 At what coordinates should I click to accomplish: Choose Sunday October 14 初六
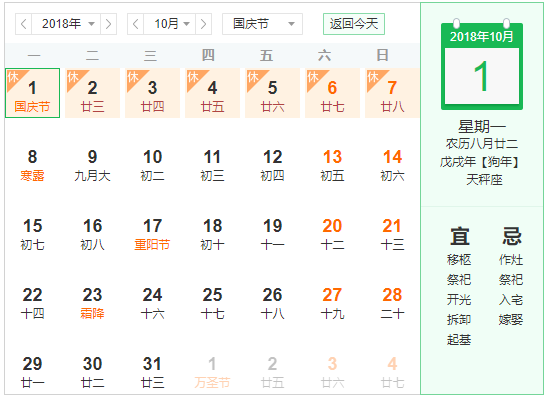(393, 166)
